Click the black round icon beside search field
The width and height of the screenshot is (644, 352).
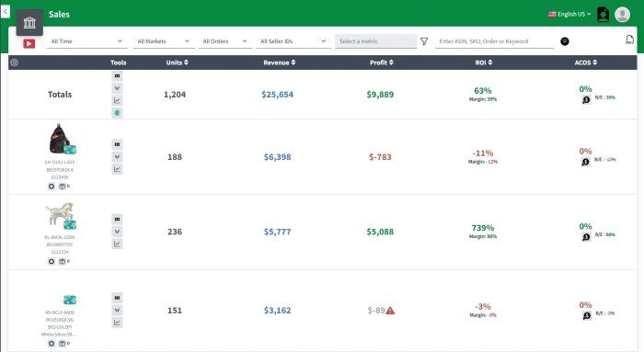point(565,41)
